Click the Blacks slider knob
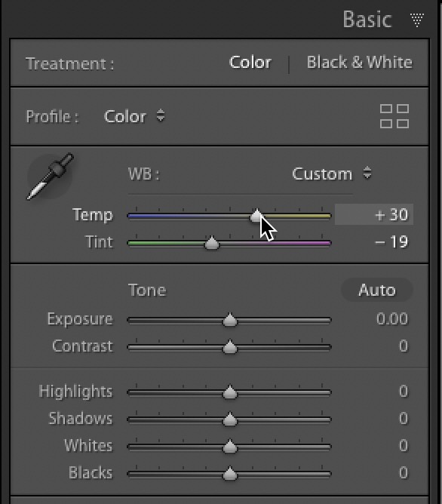 229,474
